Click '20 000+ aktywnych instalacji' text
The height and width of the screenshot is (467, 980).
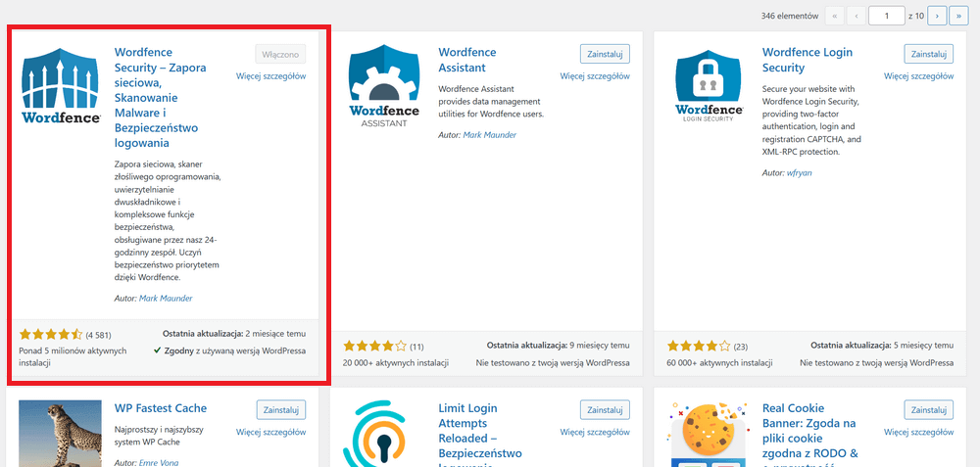pos(396,362)
